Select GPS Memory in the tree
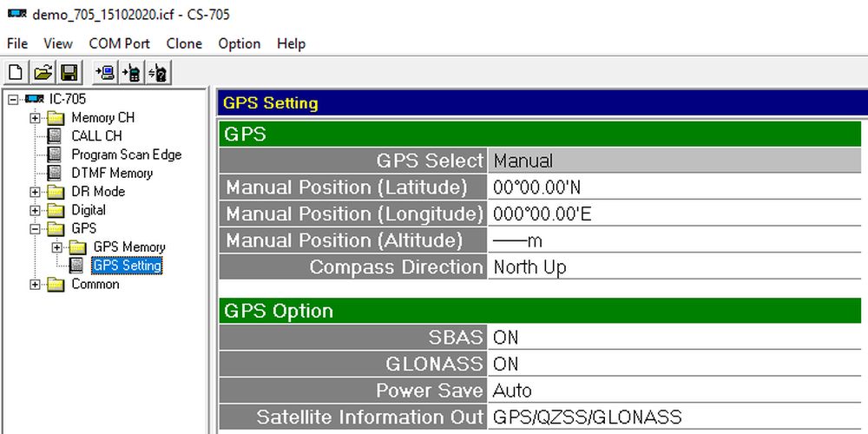The image size is (868, 434). [x=129, y=247]
